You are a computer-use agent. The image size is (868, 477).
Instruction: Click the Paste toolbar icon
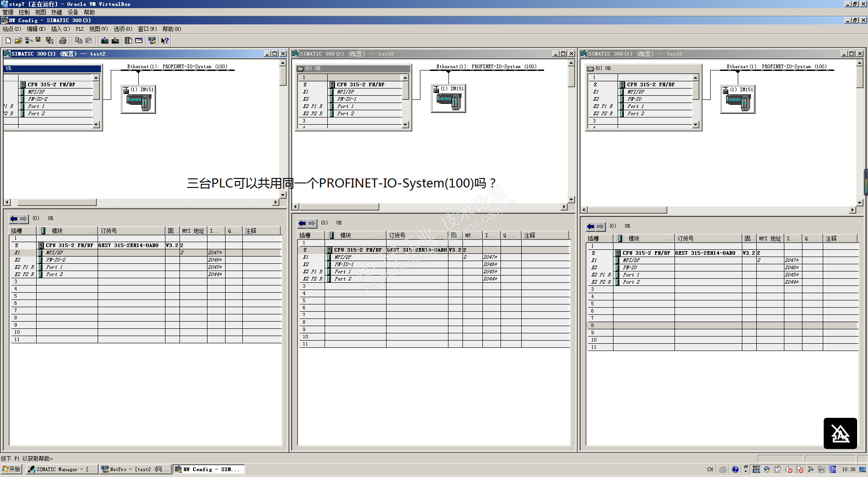89,41
